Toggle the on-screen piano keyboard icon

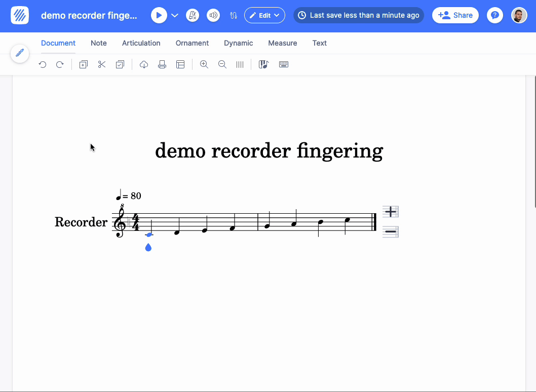tap(263, 64)
